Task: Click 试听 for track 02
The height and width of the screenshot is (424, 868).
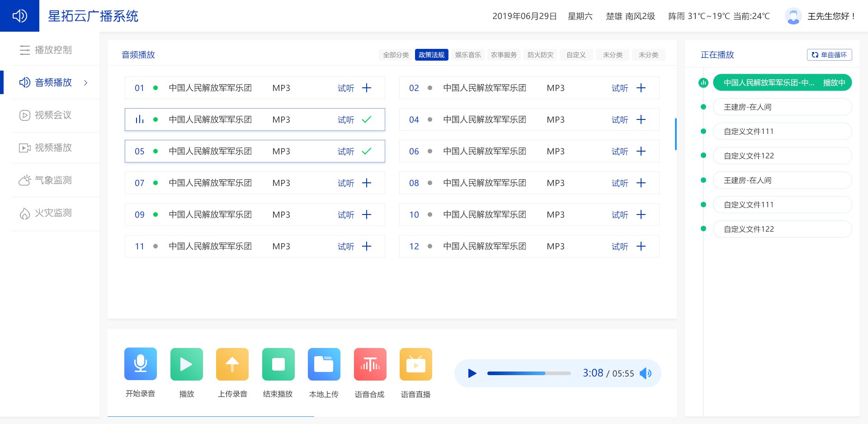Action: coord(620,88)
